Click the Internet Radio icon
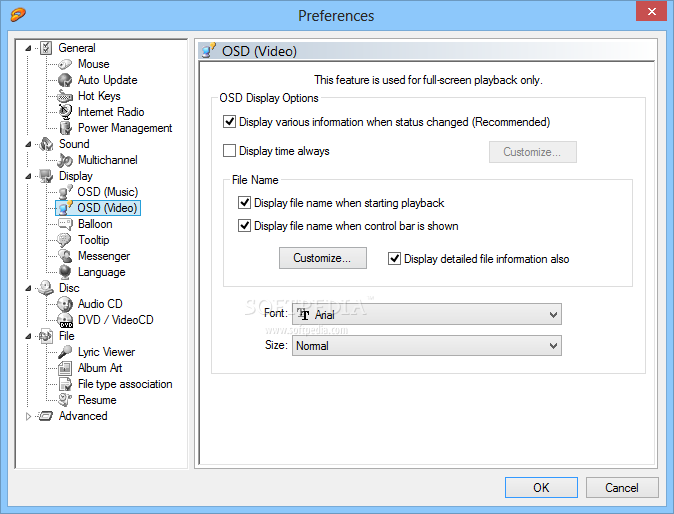 click(x=65, y=112)
